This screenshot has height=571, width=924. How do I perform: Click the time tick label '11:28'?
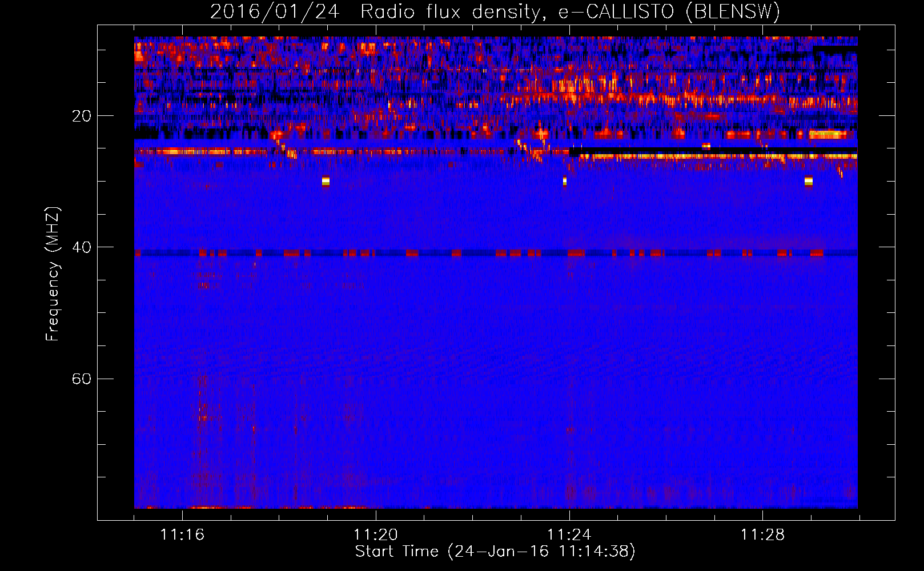point(763,534)
